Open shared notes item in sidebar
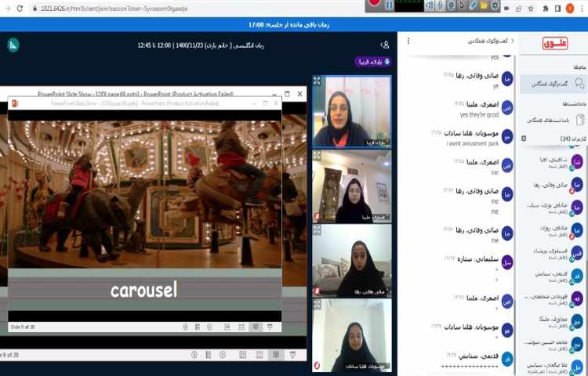588x376 pixels. (x=554, y=120)
